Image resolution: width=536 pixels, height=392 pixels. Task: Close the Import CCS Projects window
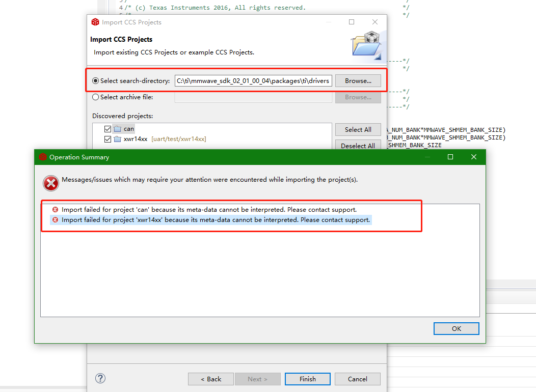pyautogui.click(x=375, y=22)
